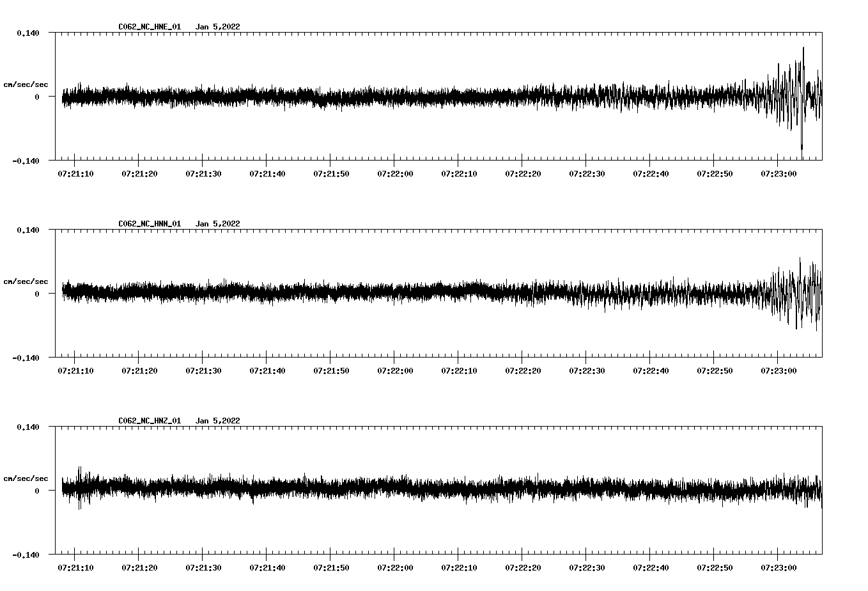Pick the 07:21:30 time below HNZ plot
Image resolution: width=868 pixels, height=591 pixels.
203,567
